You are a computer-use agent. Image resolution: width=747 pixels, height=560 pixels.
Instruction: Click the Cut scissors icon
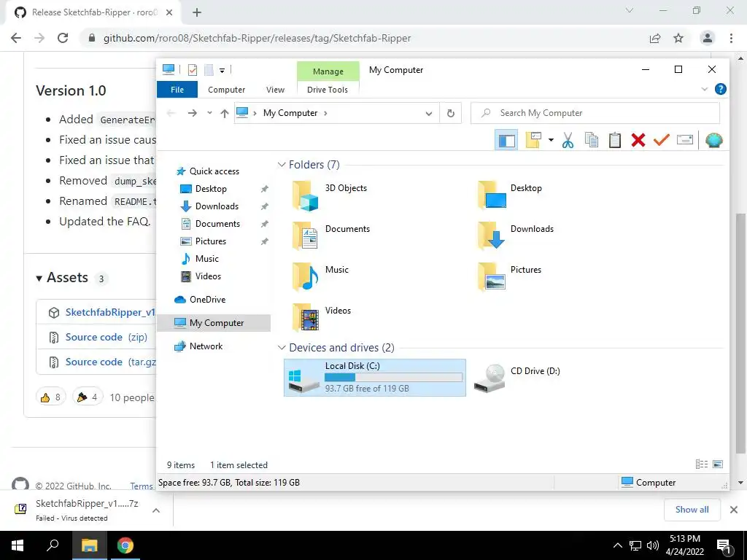[x=568, y=141]
